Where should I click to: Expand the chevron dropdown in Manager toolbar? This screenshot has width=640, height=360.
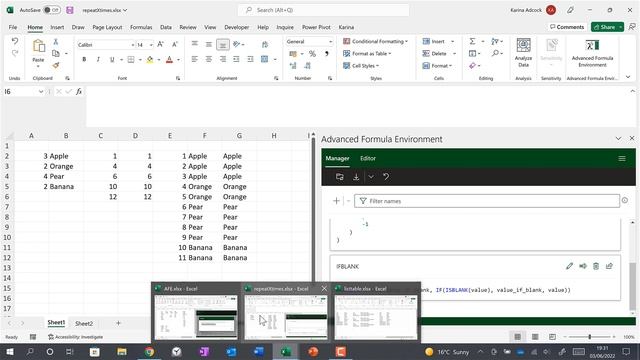point(371,177)
